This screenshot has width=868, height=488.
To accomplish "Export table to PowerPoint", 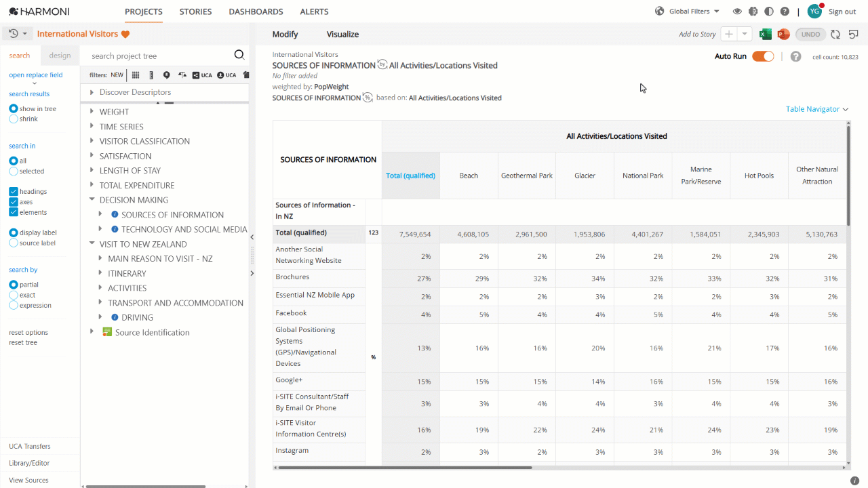I will [783, 35].
